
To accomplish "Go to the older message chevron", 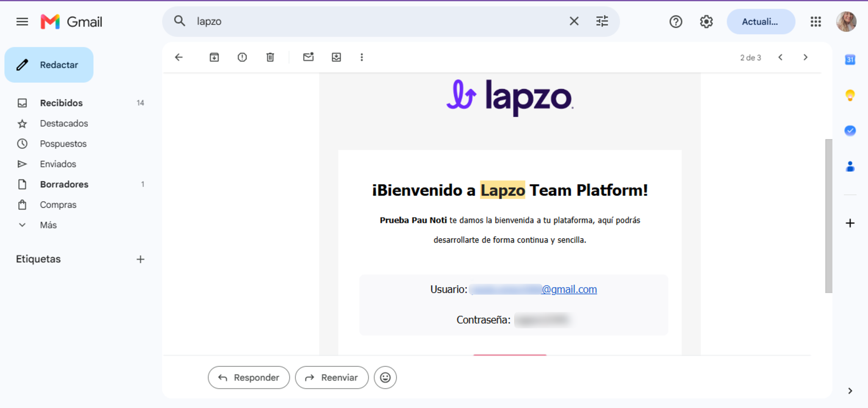I will (805, 57).
